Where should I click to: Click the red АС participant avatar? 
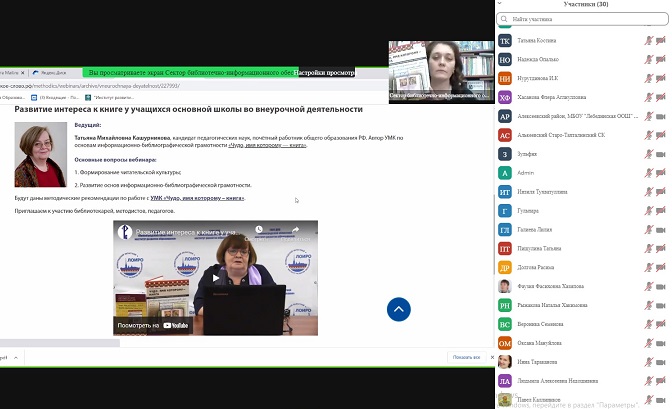(x=505, y=135)
